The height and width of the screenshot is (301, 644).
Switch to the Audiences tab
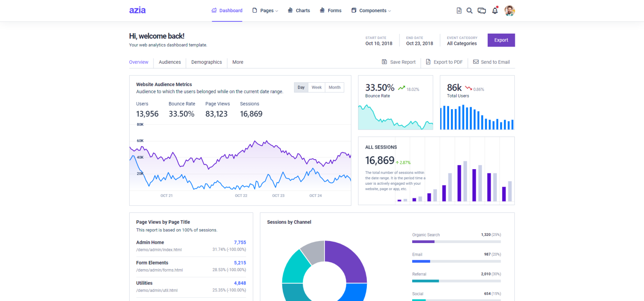point(169,62)
